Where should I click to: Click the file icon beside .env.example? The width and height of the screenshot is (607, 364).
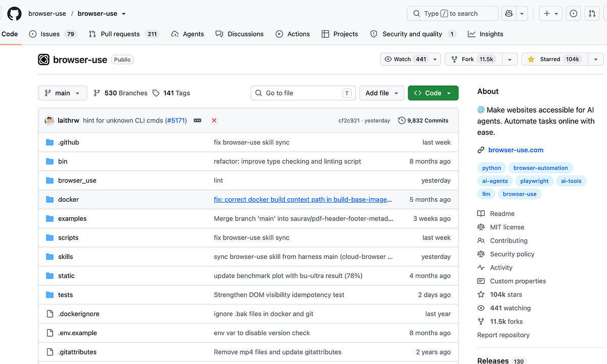(50, 333)
